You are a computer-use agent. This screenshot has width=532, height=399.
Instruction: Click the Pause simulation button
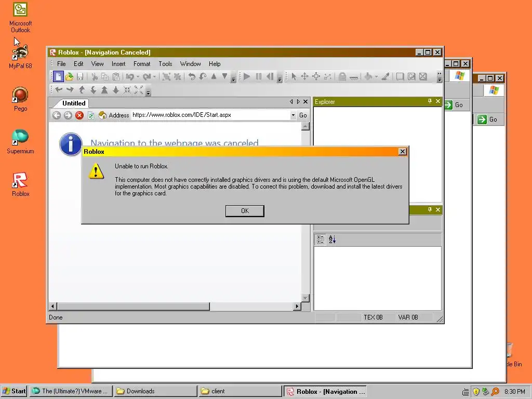point(259,77)
